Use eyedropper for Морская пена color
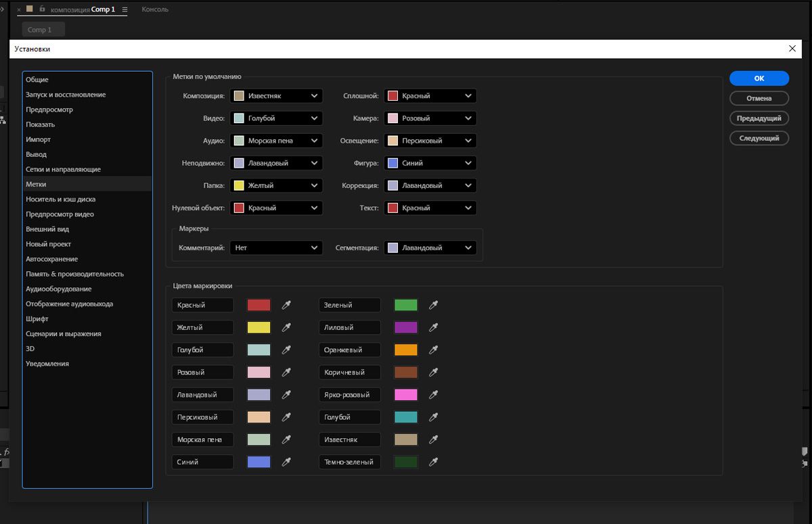Viewport: 812px width, 524px height. pos(286,439)
